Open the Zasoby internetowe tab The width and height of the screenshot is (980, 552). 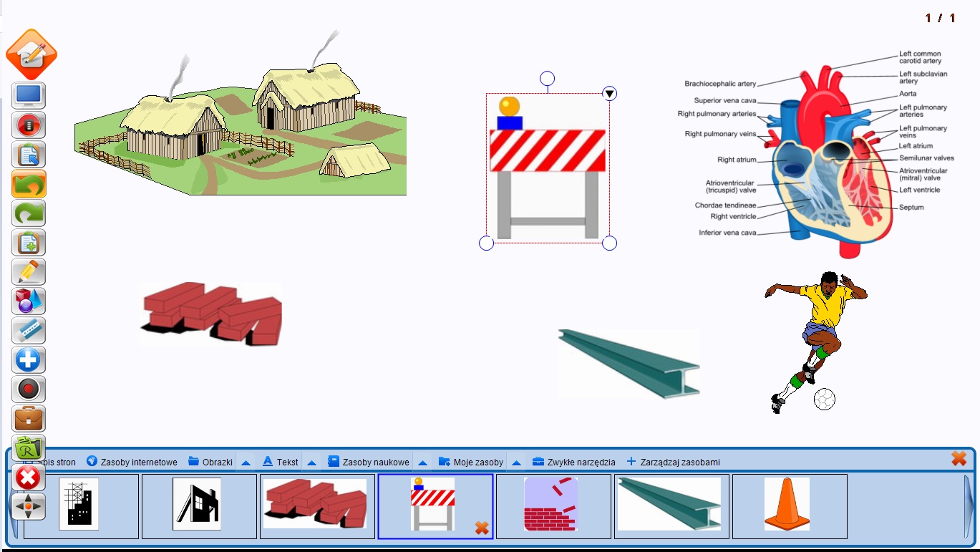[132, 462]
